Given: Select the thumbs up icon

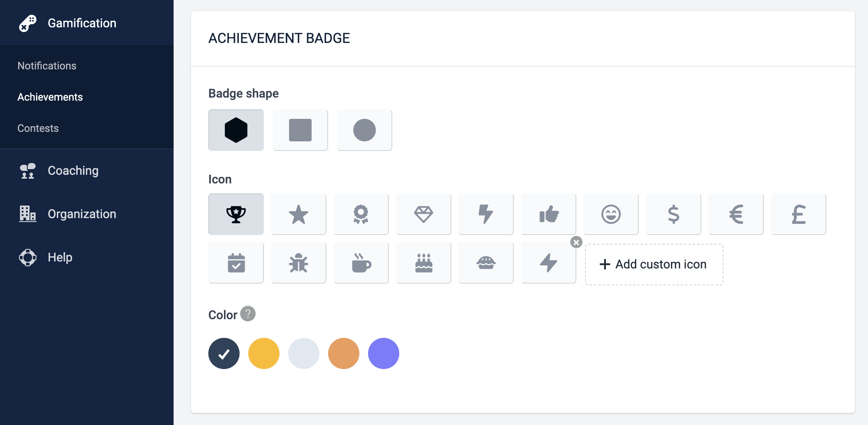Looking at the screenshot, I should click(x=549, y=214).
